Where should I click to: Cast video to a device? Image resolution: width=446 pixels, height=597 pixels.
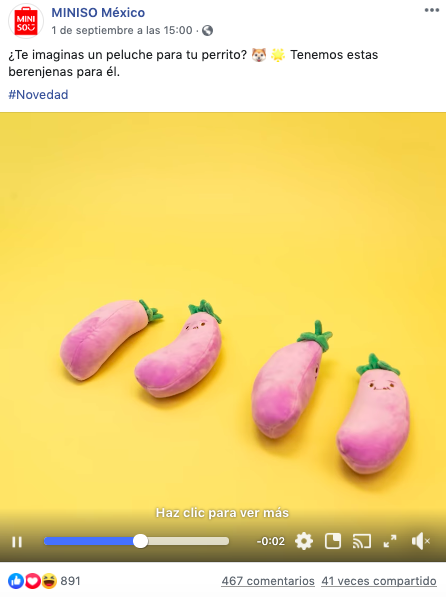[x=361, y=541]
